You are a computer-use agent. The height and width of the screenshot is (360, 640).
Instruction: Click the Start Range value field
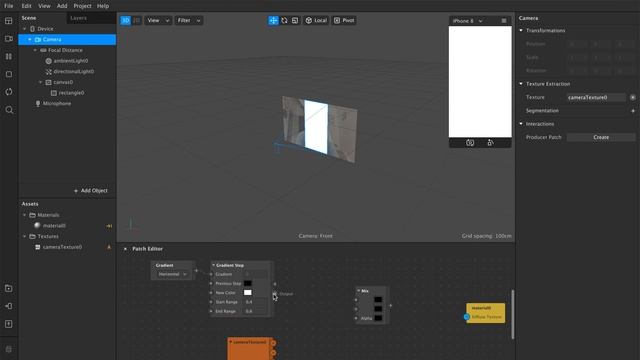(256, 302)
